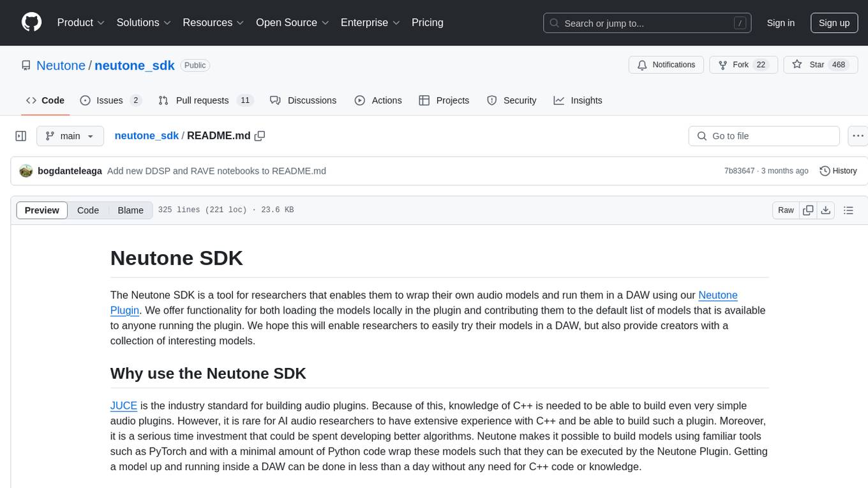Open the commit message about DDSP and RAVE notebooks
This screenshot has height=488, width=868.
tap(216, 171)
